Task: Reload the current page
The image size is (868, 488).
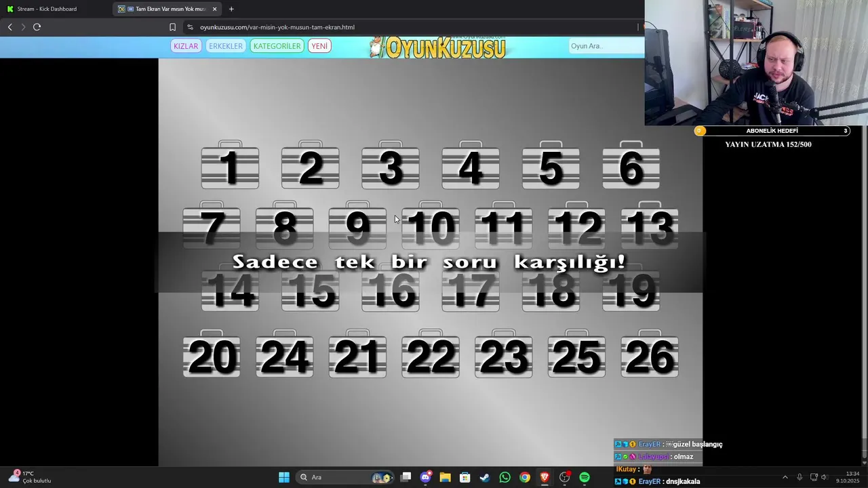Action: 37,27
